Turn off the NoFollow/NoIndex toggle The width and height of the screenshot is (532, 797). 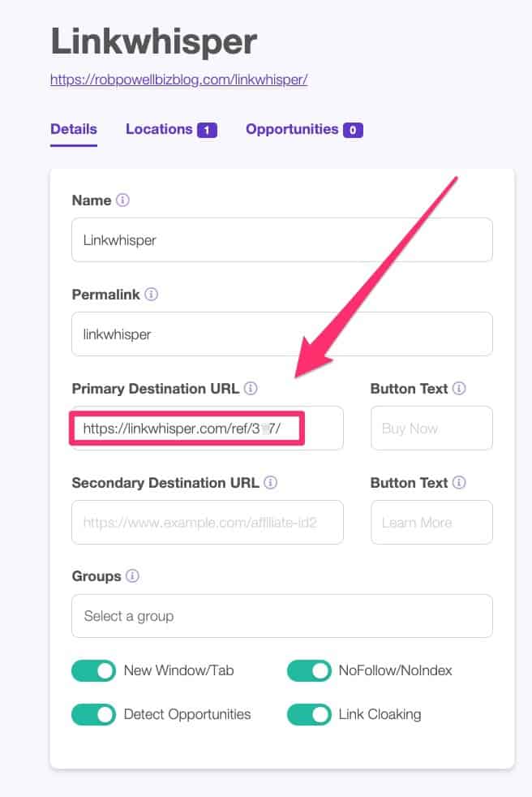tap(309, 670)
